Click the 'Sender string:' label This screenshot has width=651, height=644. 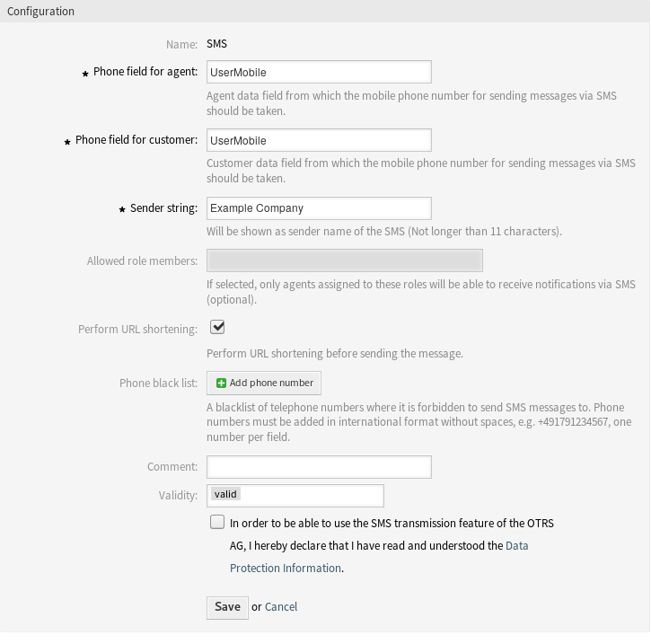pos(163,208)
